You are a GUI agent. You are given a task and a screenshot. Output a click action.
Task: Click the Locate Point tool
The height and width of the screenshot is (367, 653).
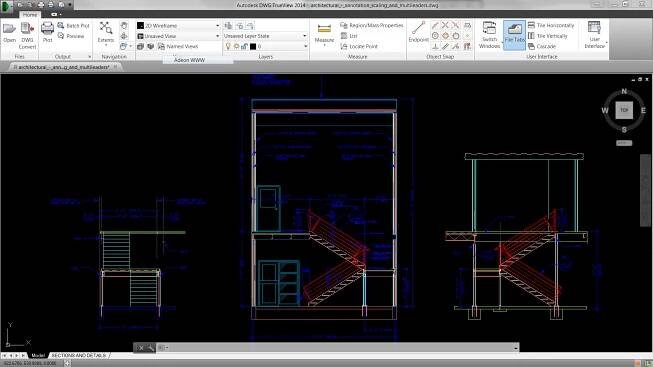[359, 46]
